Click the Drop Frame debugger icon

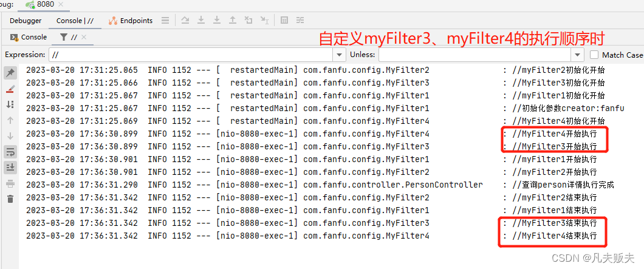248,20
